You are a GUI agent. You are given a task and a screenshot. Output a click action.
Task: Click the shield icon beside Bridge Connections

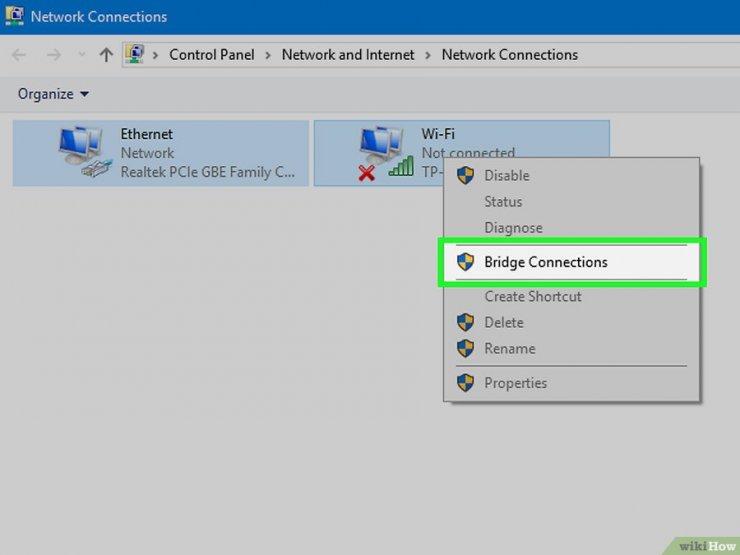coord(465,262)
